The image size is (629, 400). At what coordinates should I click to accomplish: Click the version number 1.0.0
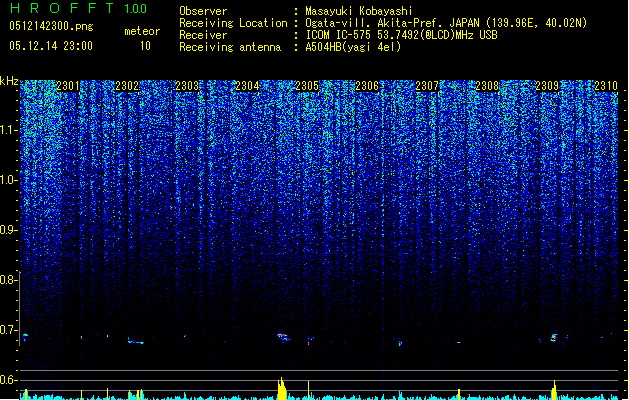tap(136, 9)
